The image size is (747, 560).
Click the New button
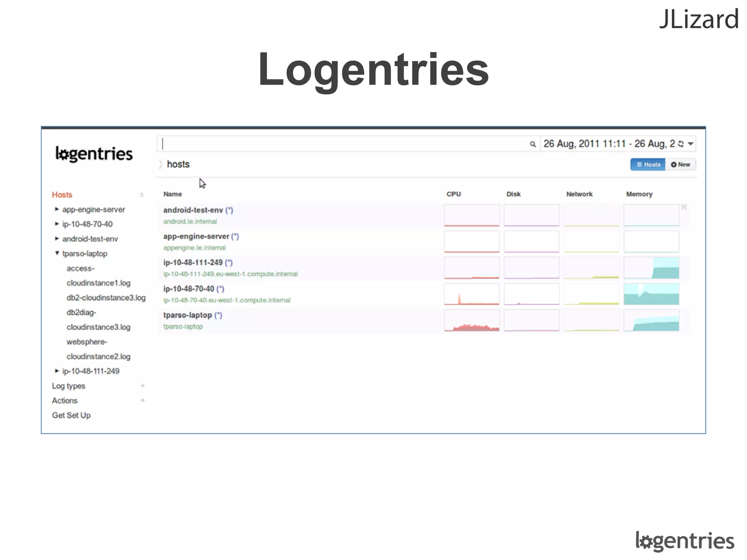point(681,164)
